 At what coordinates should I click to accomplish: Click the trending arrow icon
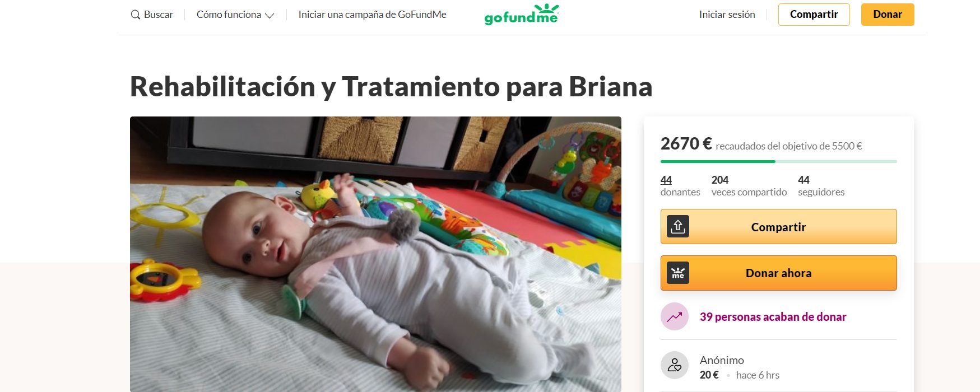coord(675,316)
